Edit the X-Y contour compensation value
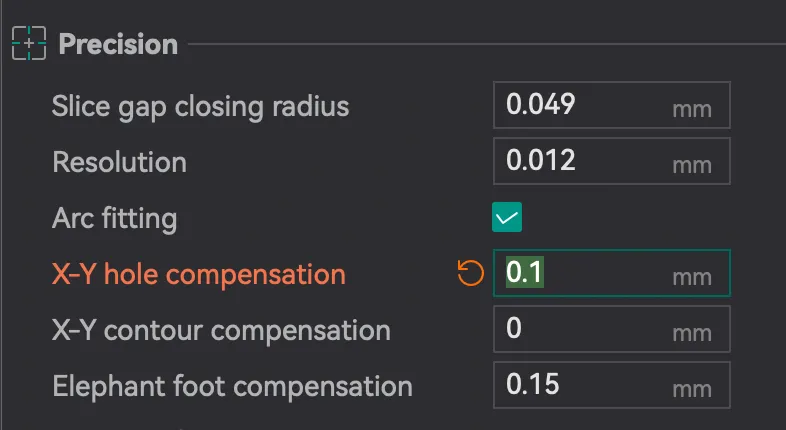Image resolution: width=786 pixels, height=430 pixels. click(x=612, y=329)
